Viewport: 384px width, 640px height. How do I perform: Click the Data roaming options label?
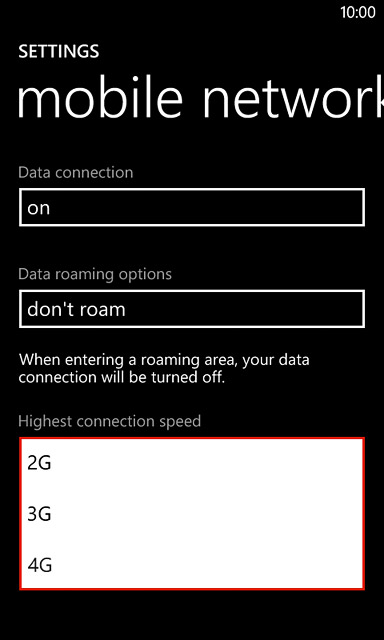95,274
